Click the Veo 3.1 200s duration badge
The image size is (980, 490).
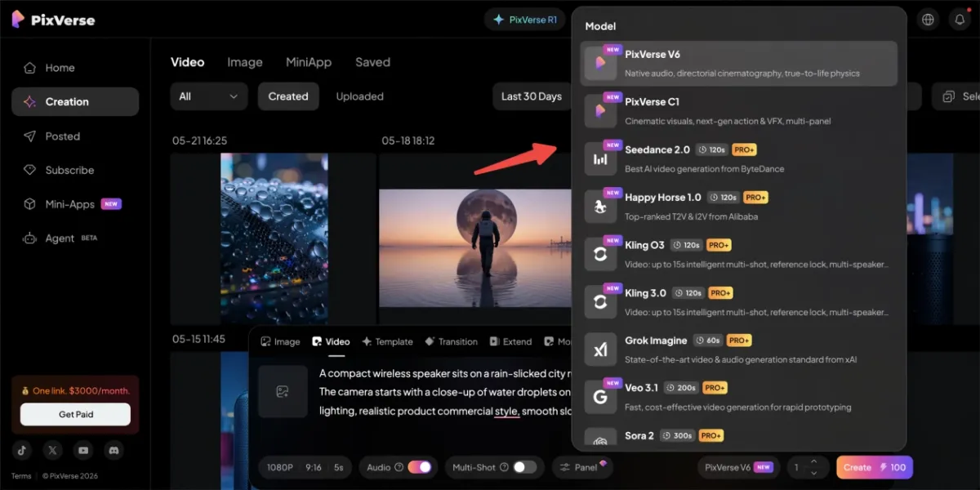pyautogui.click(x=680, y=388)
